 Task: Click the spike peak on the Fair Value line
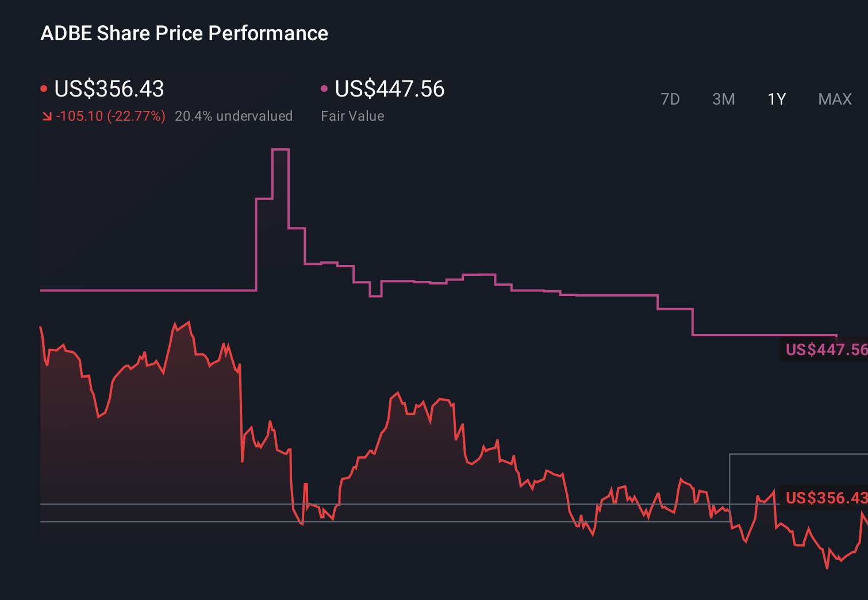pos(280,149)
